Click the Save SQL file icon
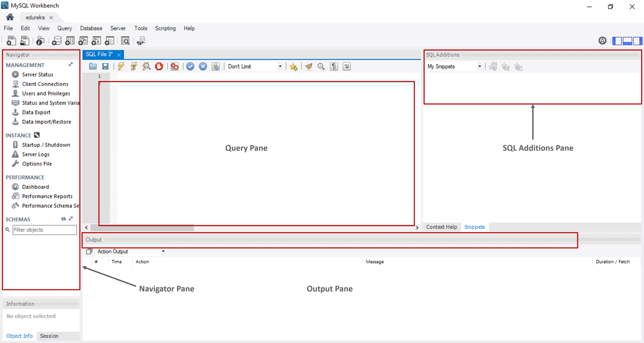644x343 pixels. point(105,66)
